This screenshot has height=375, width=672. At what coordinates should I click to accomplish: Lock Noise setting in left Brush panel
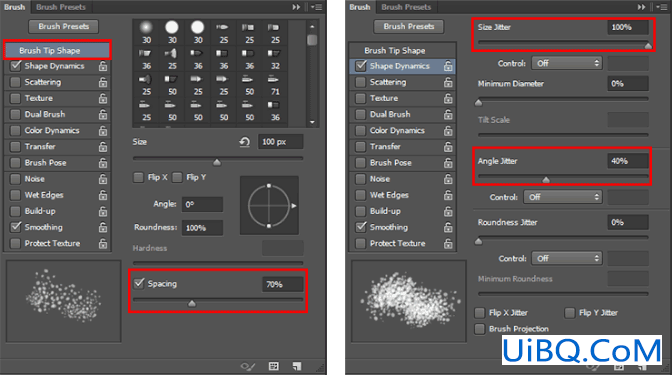coord(103,179)
